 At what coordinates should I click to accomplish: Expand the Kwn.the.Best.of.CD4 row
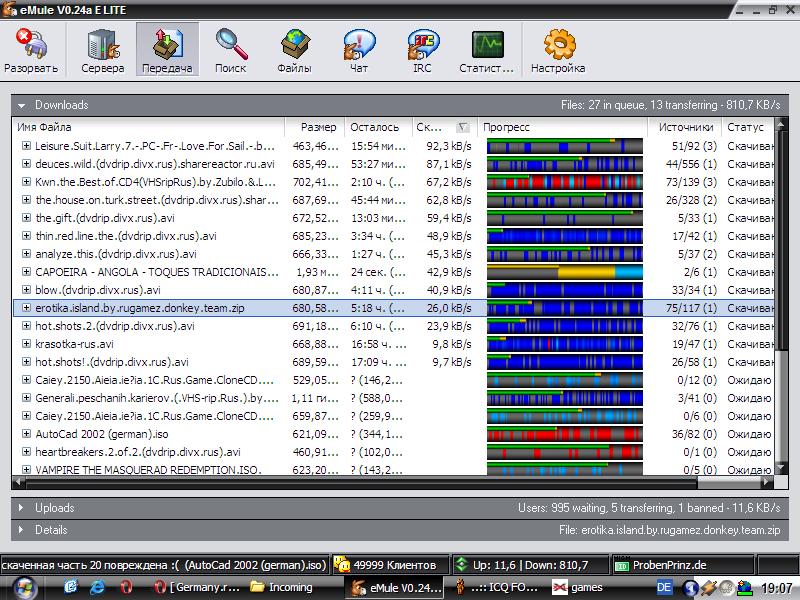click(26, 182)
